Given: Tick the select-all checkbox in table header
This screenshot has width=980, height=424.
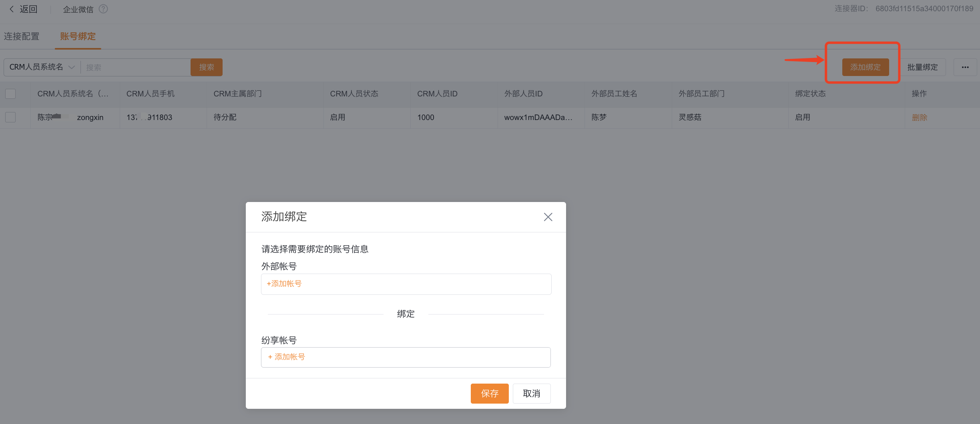Looking at the screenshot, I should (x=10, y=94).
